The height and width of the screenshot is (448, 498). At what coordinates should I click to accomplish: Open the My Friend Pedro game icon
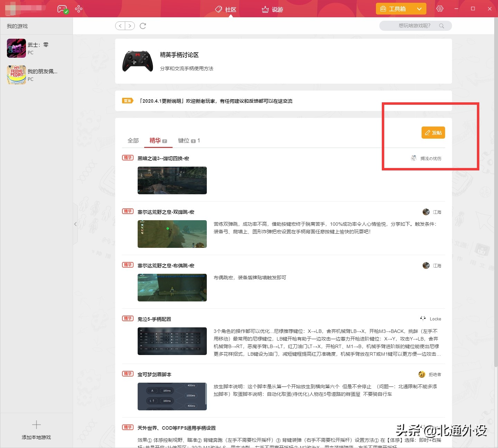pyautogui.click(x=16, y=75)
